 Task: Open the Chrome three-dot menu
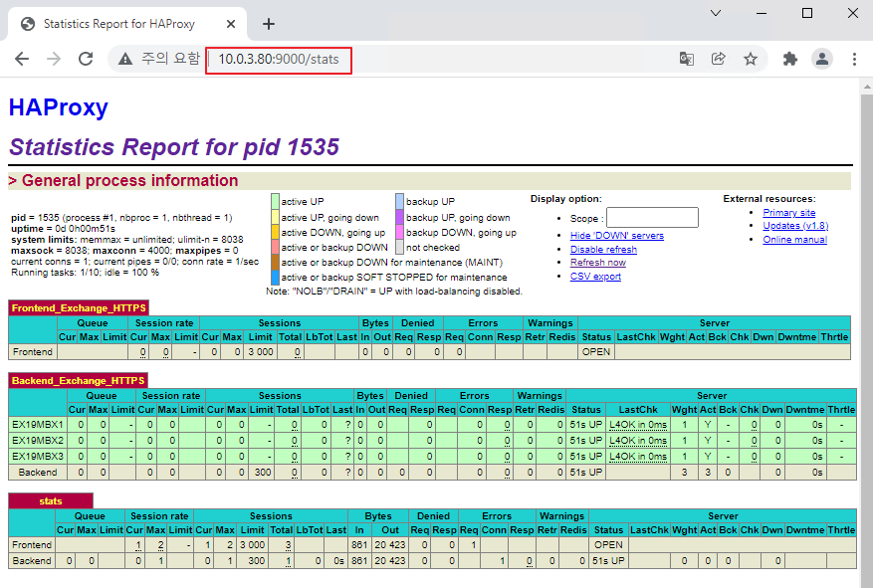click(x=854, y=59)
